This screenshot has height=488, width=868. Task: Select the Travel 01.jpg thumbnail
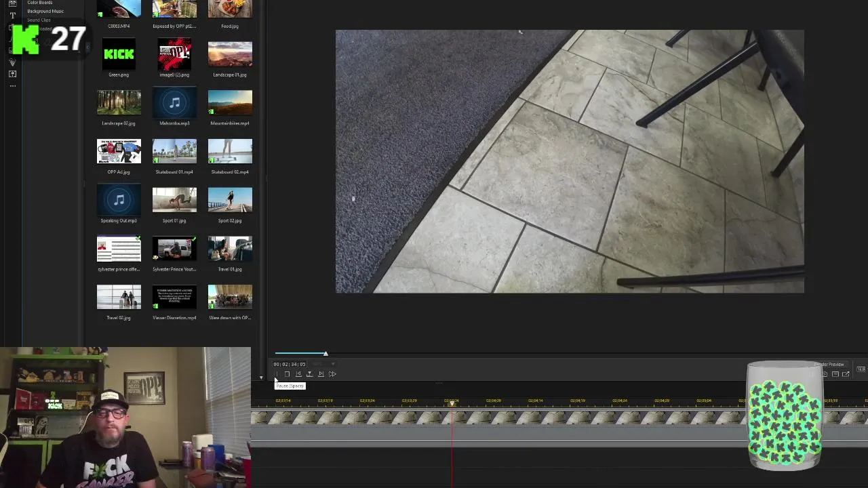(230, 249)
